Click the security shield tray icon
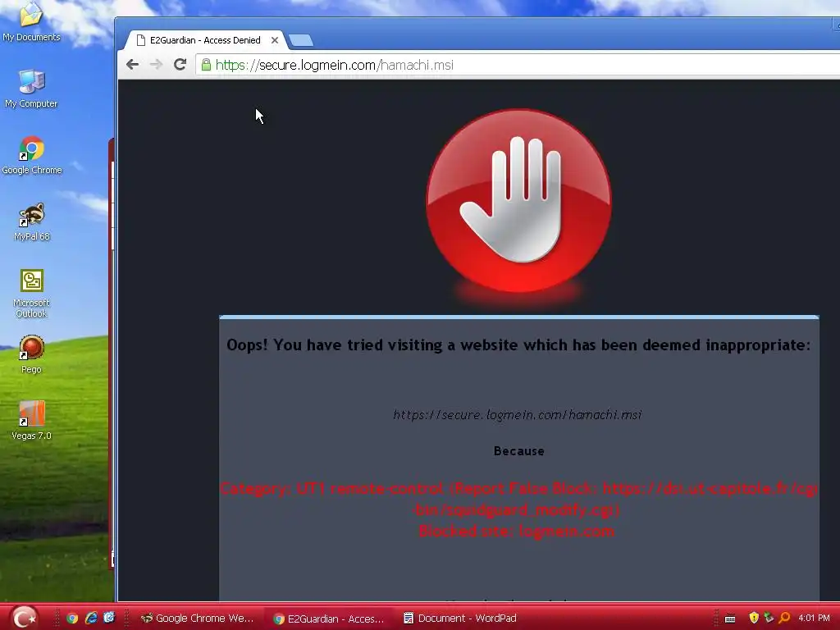This screenshot has height=630, width=840. 754,618
